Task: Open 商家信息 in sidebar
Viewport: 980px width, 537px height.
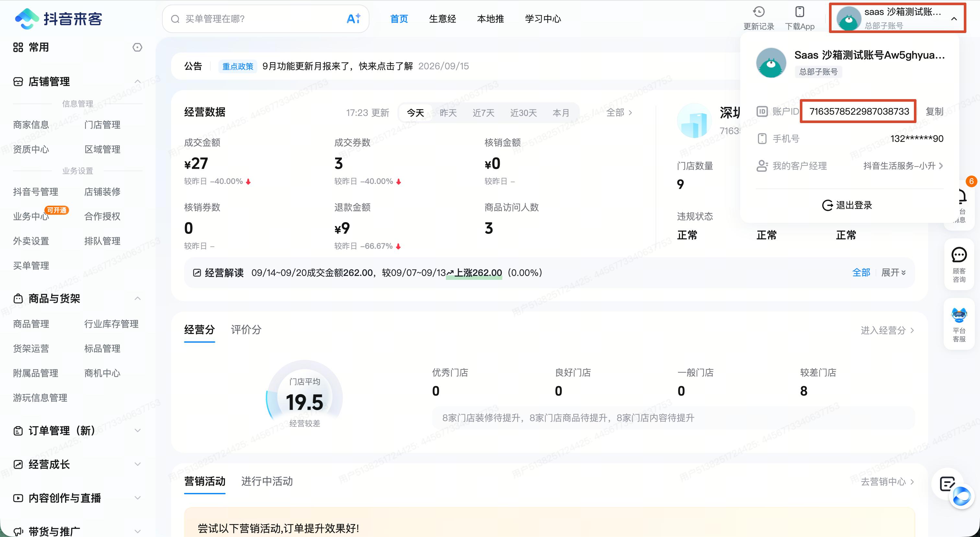Action: coord(31,125)
